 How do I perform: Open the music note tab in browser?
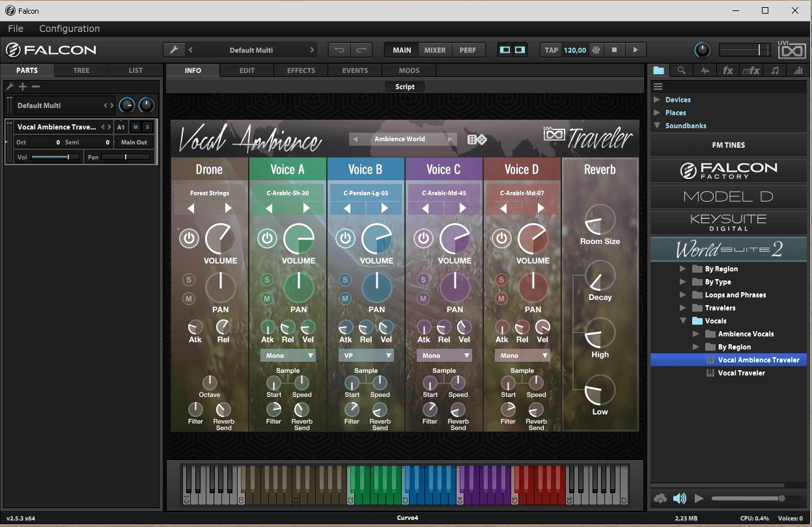774,71
